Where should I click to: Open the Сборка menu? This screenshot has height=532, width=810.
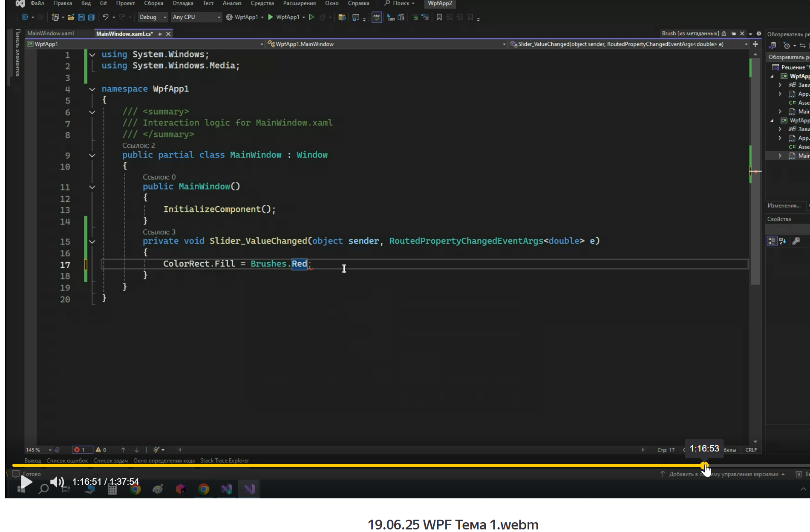[x=153, y=3]
